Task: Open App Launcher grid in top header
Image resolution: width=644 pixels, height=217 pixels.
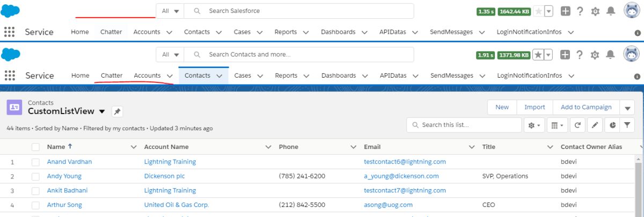Action: pyautogui.click(x=10, y=32)
